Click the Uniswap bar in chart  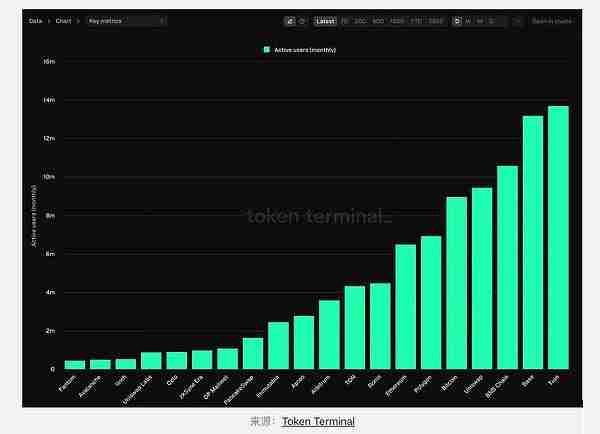pyautogui.click(x=482, y=278)
